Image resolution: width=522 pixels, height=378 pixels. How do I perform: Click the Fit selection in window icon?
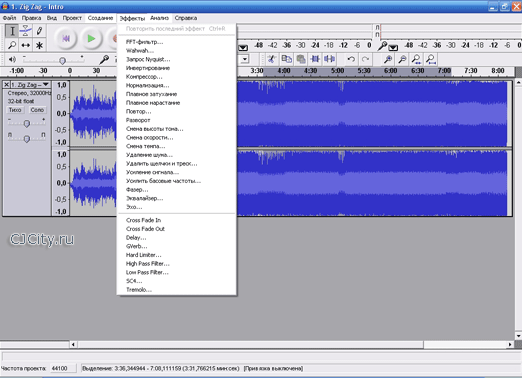416,59
